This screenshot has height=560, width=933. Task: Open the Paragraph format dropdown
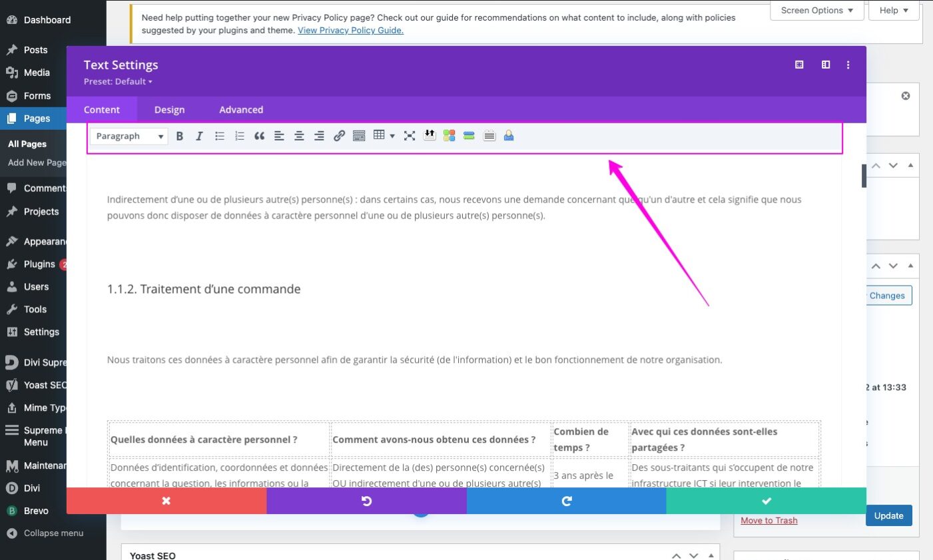coord(129,136)
